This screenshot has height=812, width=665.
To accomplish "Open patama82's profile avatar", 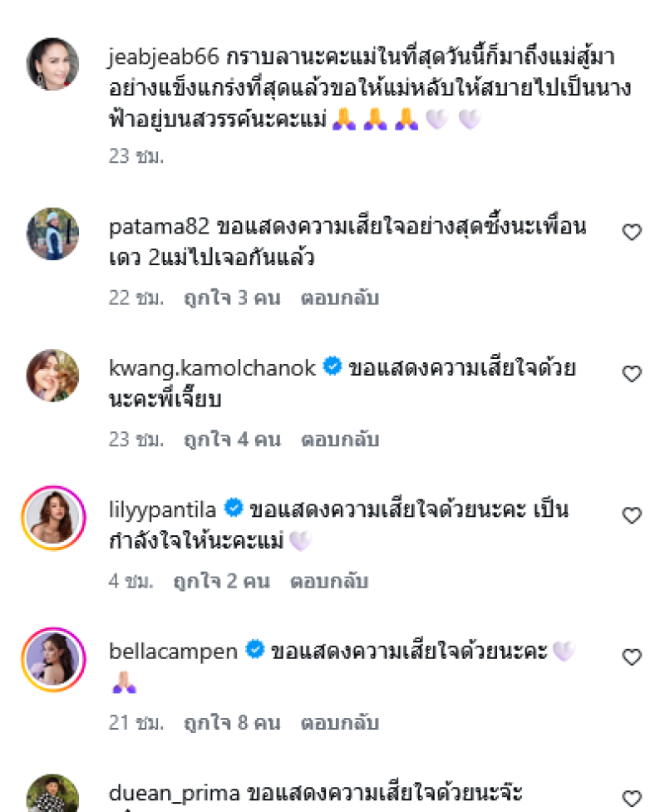I will pos(52,234).
